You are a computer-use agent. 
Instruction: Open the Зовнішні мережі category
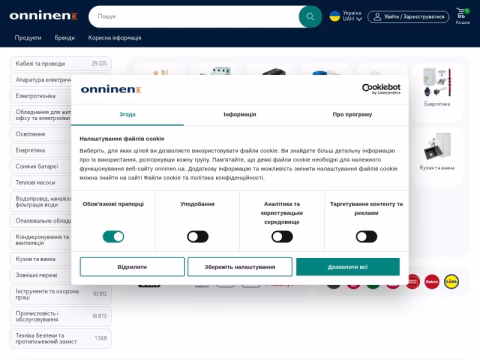(x=40, y=275)
